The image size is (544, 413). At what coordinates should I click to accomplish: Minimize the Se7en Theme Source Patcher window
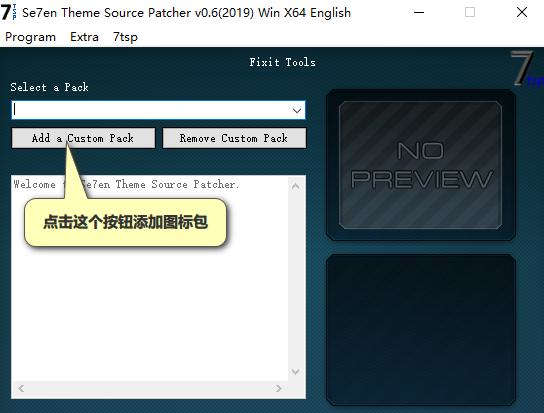[x=419, y=12]
